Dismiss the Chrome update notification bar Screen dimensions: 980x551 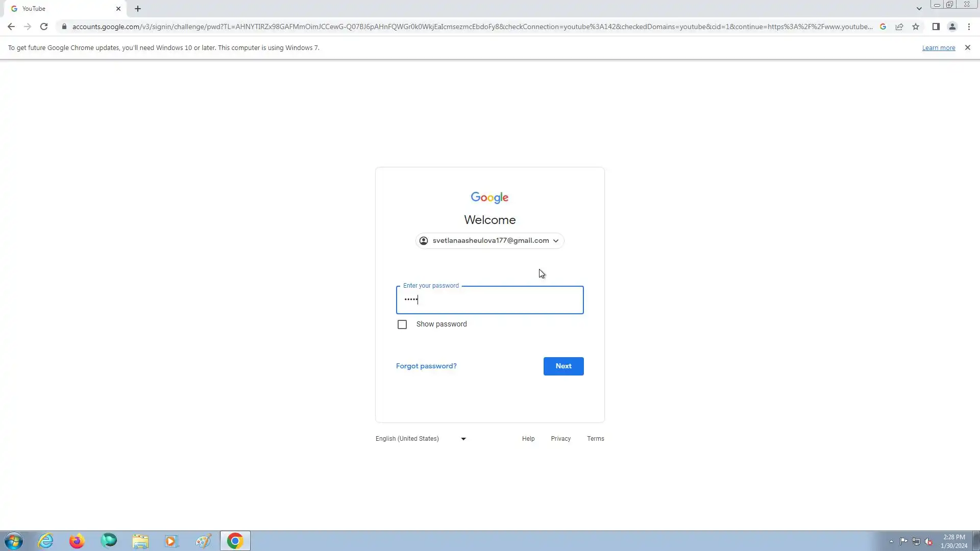[967, 47]
